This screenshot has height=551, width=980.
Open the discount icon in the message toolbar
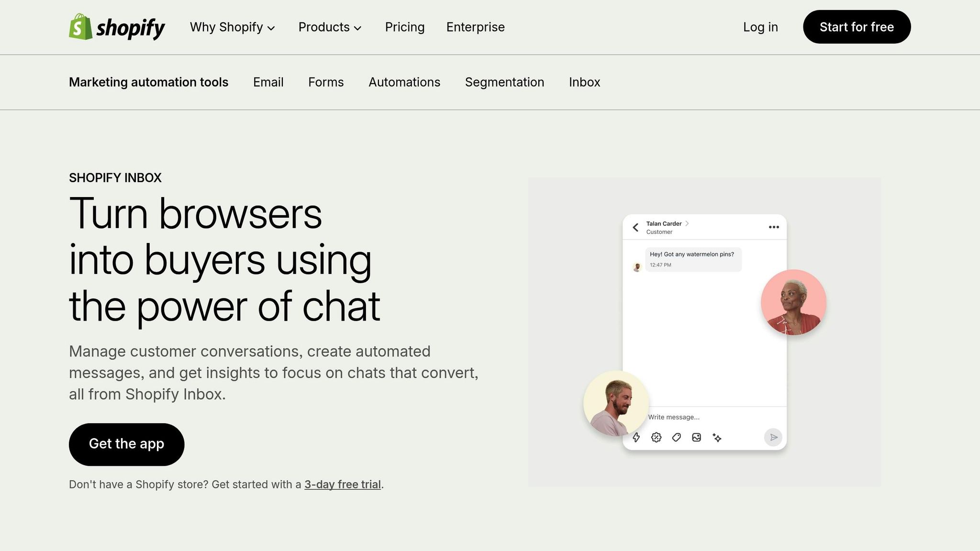pos(656,437)
